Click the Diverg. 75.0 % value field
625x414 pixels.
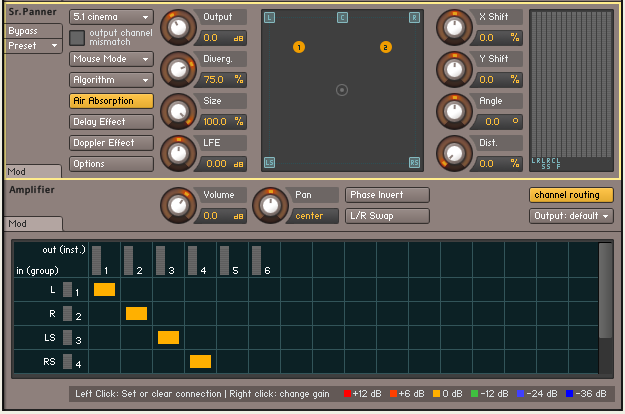pyautogui.click(x=222, y=80)
